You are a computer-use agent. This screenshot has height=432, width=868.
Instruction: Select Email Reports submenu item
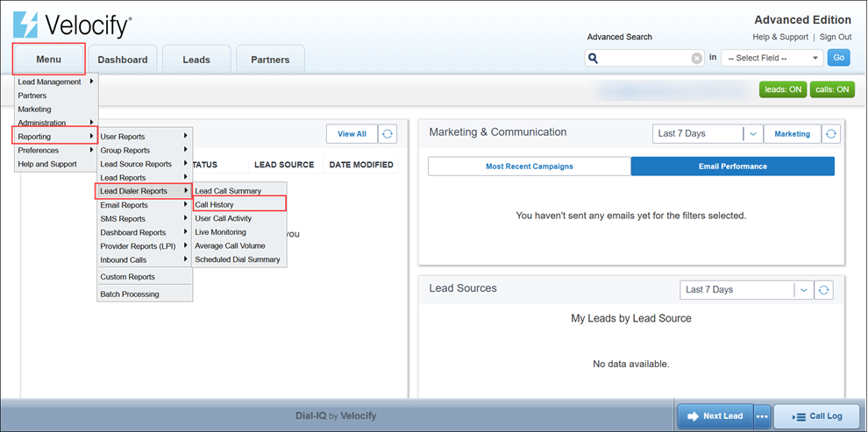point(145,205)
